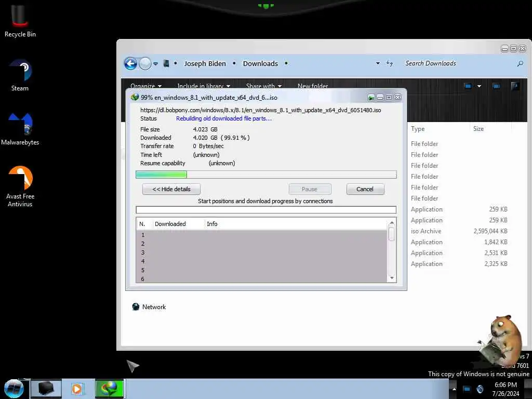Click the Rebuilding old downloaded file parts status
532x399 pixels.
pyautogui.click(x=223, y=118)
